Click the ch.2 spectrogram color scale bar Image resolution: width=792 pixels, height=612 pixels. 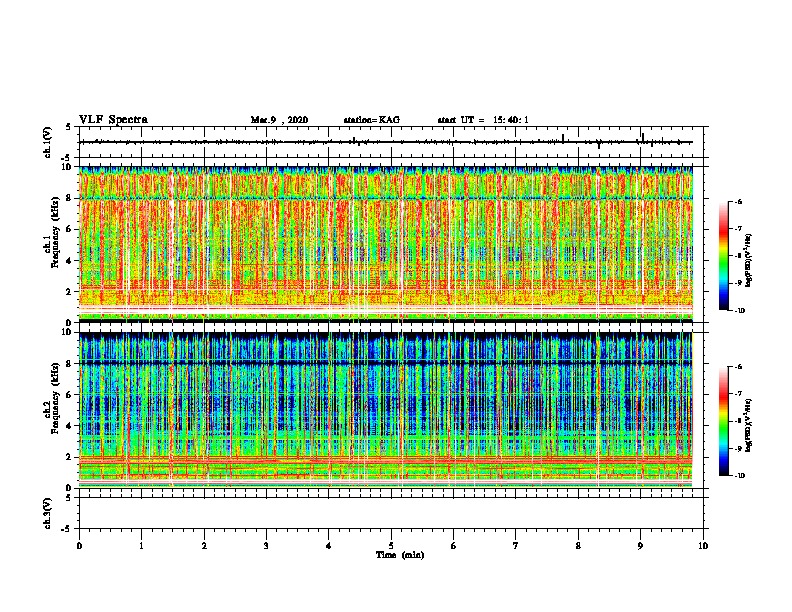723,421
